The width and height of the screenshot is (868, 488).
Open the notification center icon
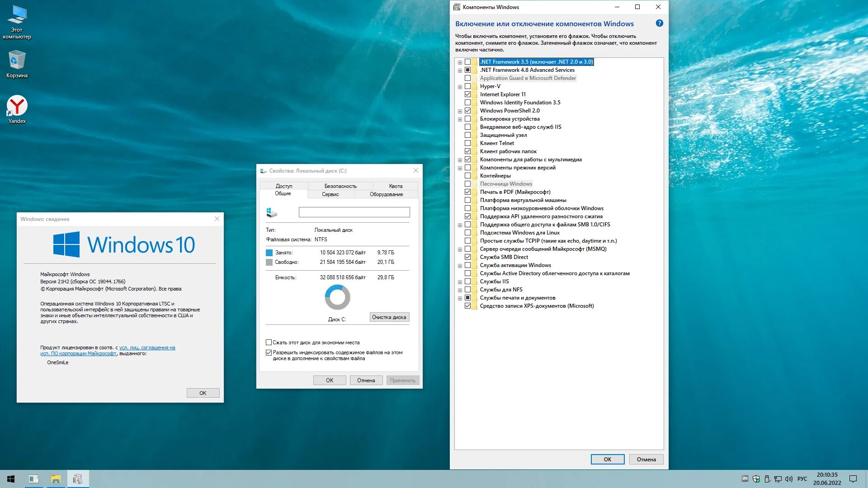click(x=853, y=479)
